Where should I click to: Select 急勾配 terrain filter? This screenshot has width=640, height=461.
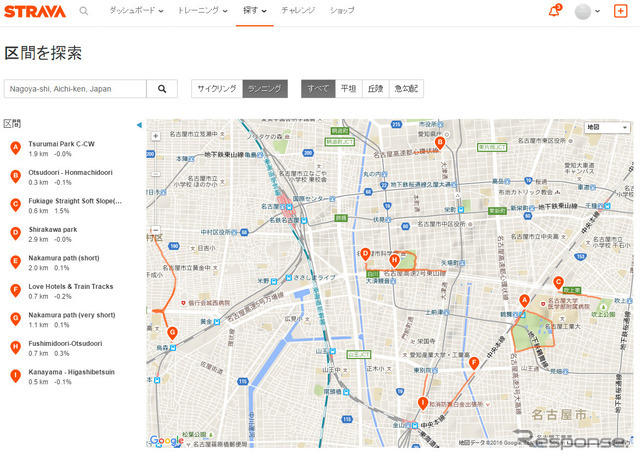(406, 89)
